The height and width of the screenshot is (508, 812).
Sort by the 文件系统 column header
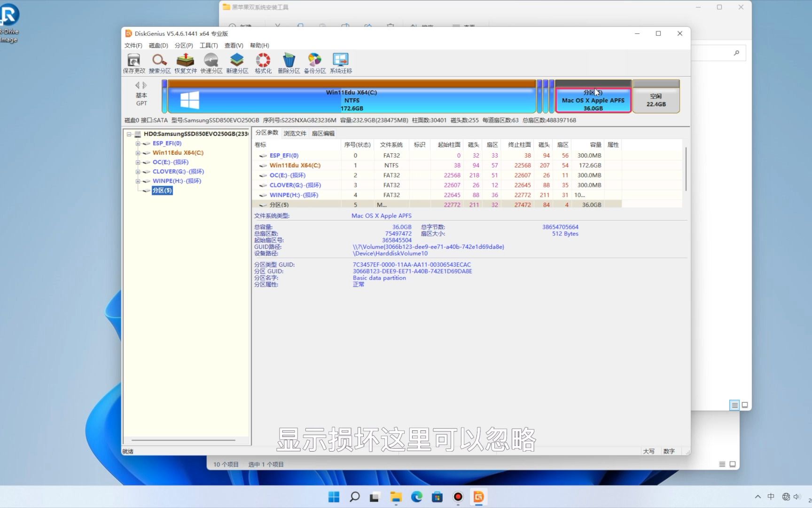(x=391, y=145)
